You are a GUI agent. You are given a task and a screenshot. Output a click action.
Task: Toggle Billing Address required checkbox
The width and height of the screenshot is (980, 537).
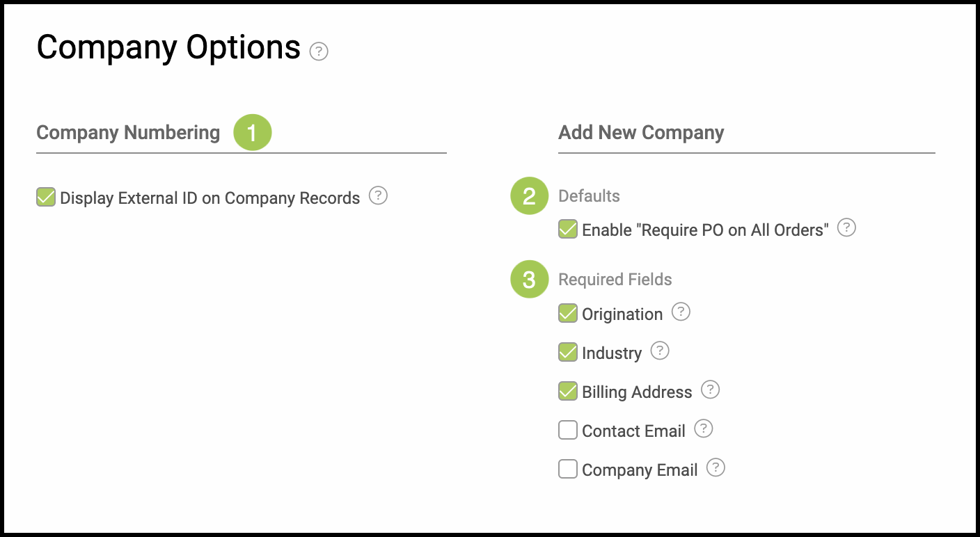[568, 391]
